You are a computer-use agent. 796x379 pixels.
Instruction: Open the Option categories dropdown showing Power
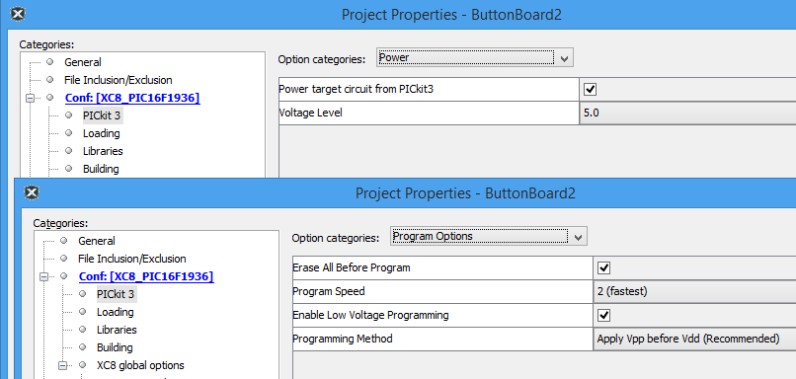click(x=475, y=58)
